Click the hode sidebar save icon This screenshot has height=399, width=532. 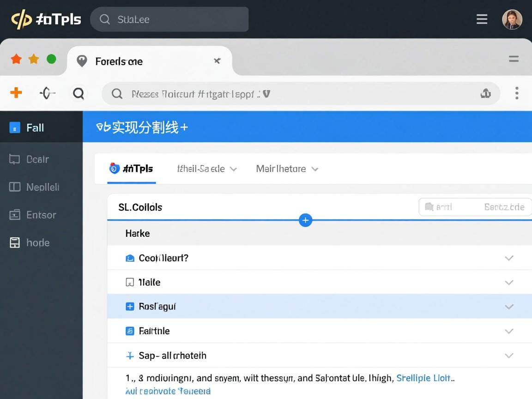(x=15, y=242)
